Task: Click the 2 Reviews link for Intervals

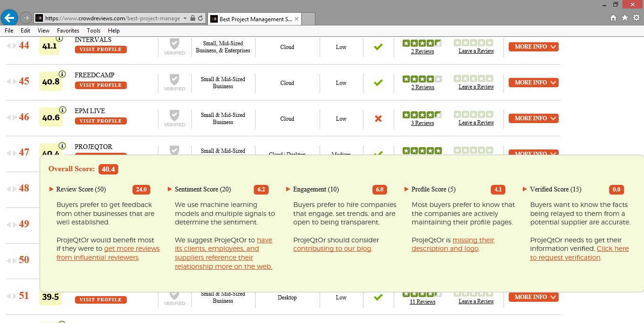Action: [x=422, y=51]
